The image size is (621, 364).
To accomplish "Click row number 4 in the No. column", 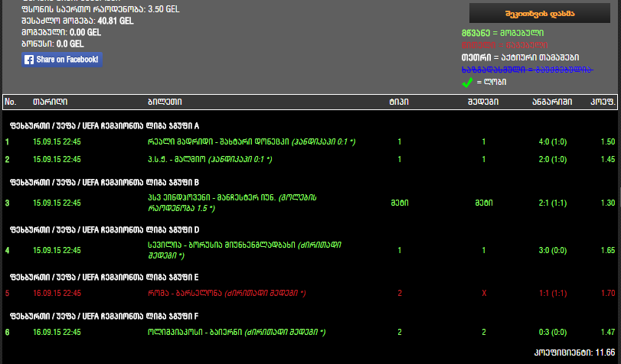I will click(7, 251).
